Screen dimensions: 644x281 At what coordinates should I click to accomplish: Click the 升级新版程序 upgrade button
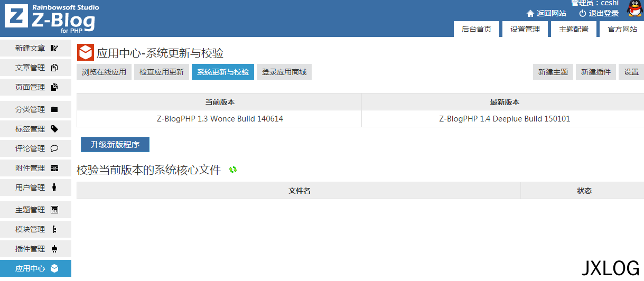[115, 144]
